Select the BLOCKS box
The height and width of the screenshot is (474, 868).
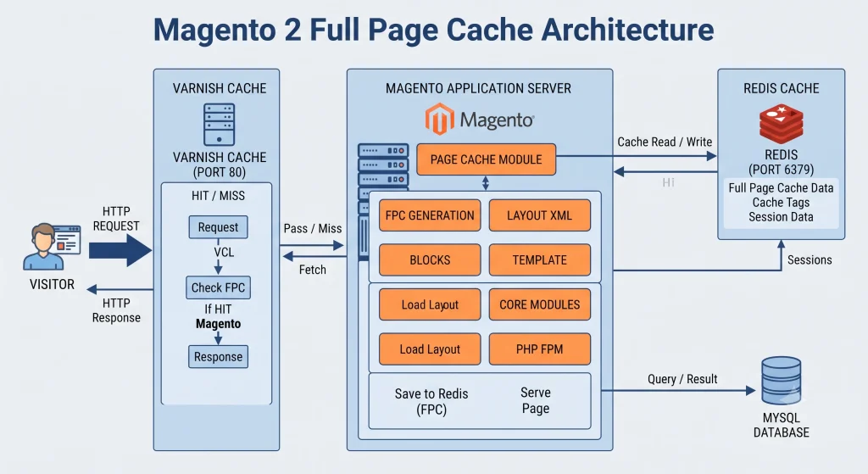tap(430, 259)
